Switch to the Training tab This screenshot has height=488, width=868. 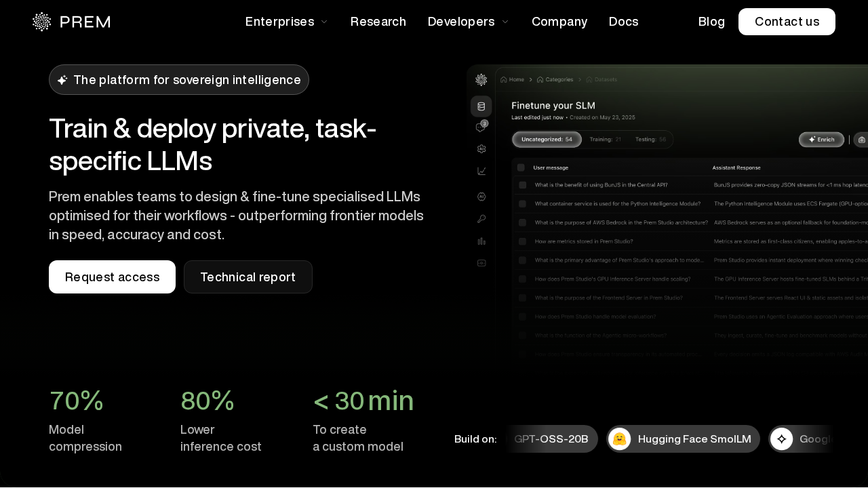click(x=605, y=140)
